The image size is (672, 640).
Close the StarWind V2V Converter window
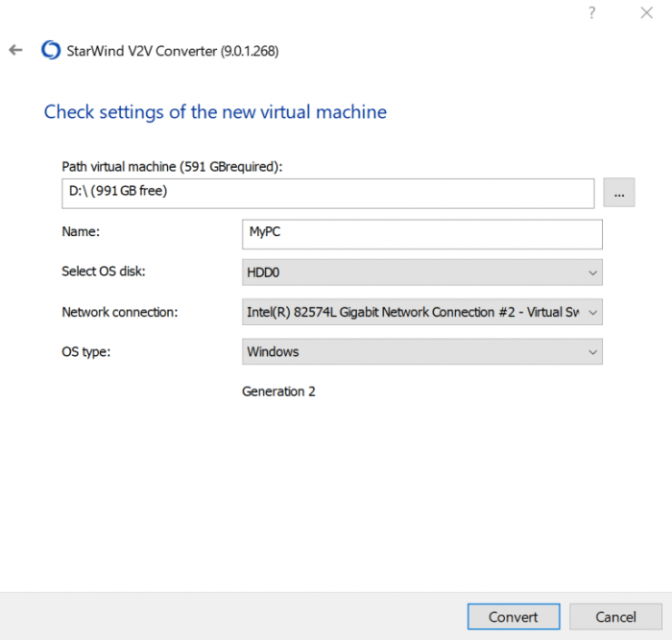[x=647, y=12]
